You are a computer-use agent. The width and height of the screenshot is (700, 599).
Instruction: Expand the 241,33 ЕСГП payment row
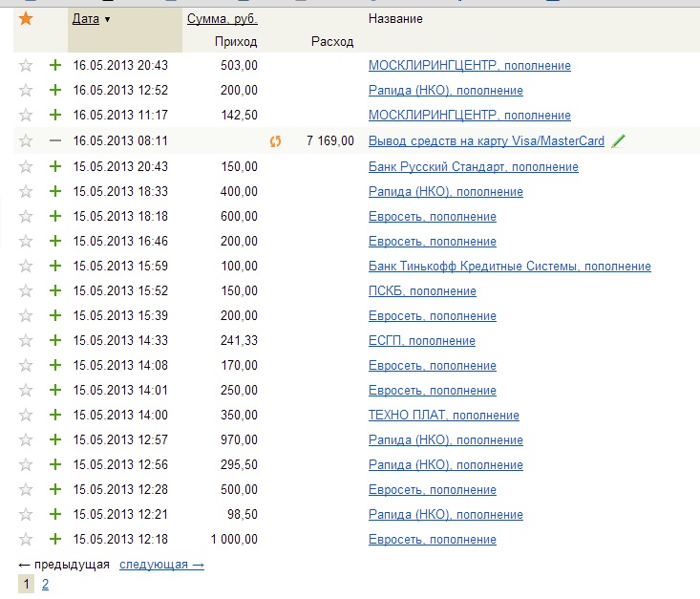click(x=54, y=341)
